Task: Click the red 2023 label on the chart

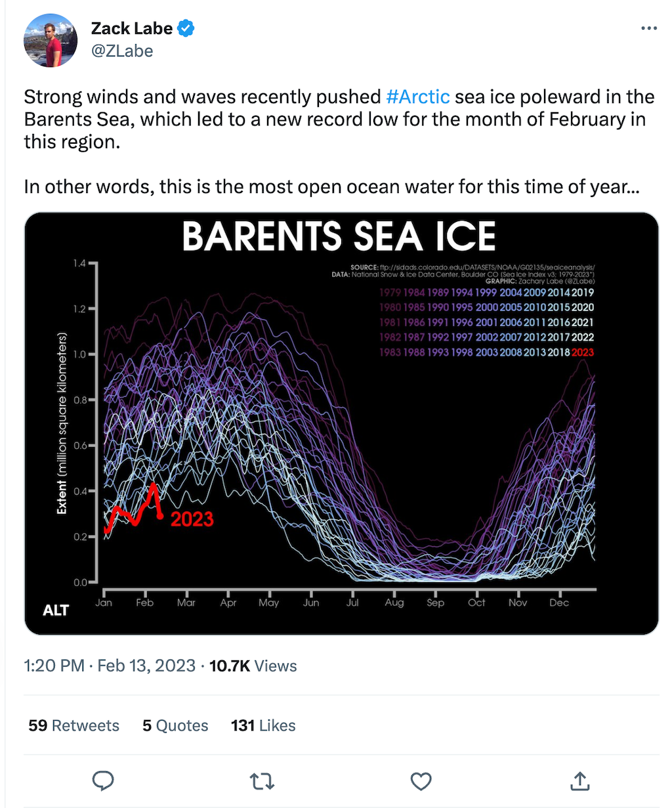Action: tap(192, 519)
